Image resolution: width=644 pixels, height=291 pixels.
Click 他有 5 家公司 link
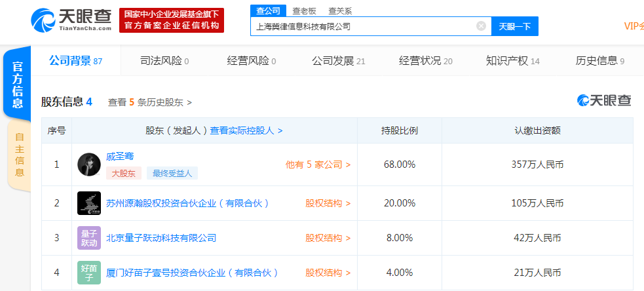pyautogui.click(x=318, y=165)
